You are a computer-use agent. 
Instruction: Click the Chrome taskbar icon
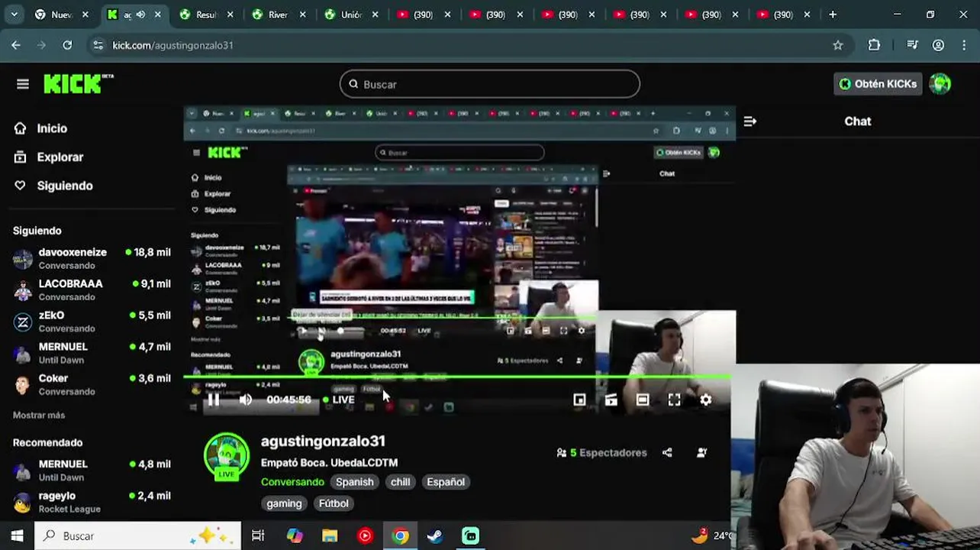coord(400,535)
